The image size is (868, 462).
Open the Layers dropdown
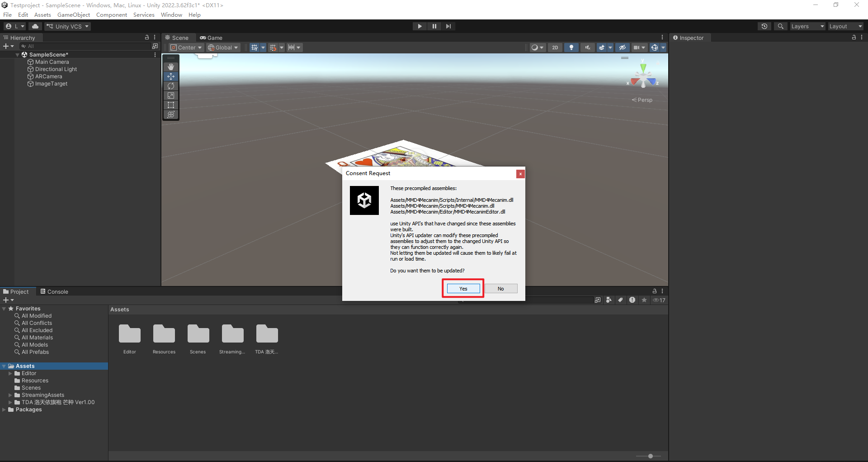click(807, 26)
